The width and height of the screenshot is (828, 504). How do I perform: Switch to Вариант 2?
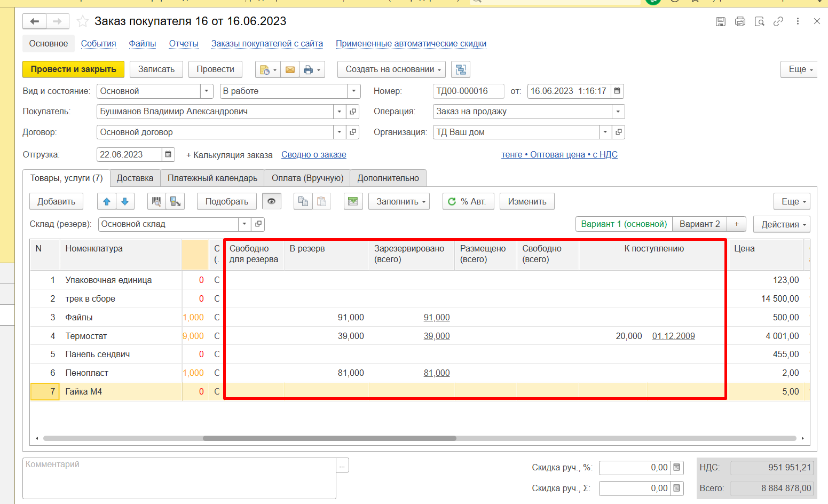(699, 224)
